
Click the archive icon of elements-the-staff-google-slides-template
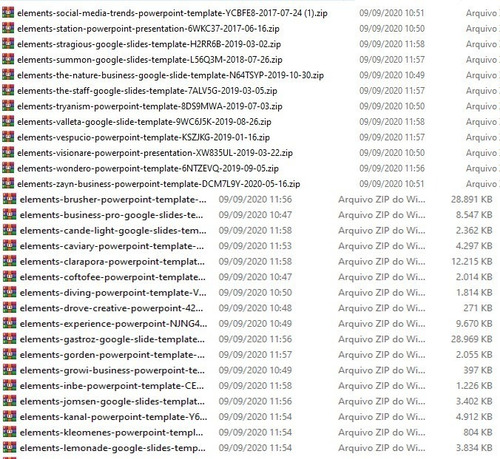8,90
